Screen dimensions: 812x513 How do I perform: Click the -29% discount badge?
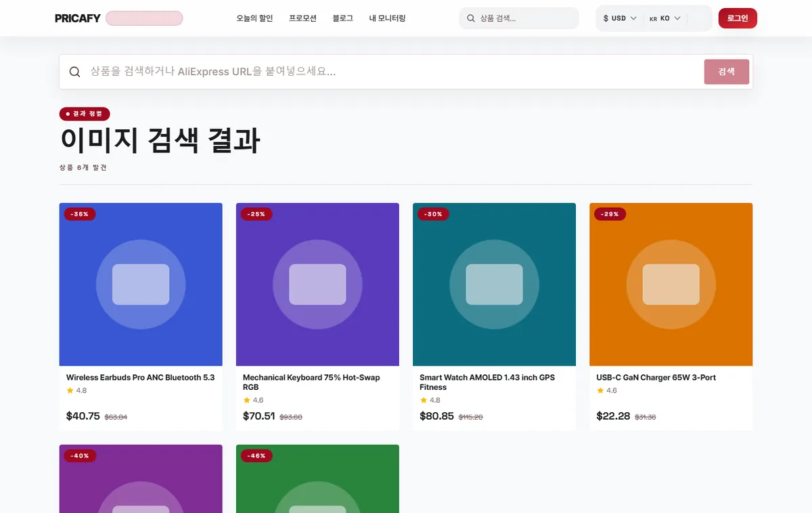coord(610,214)
